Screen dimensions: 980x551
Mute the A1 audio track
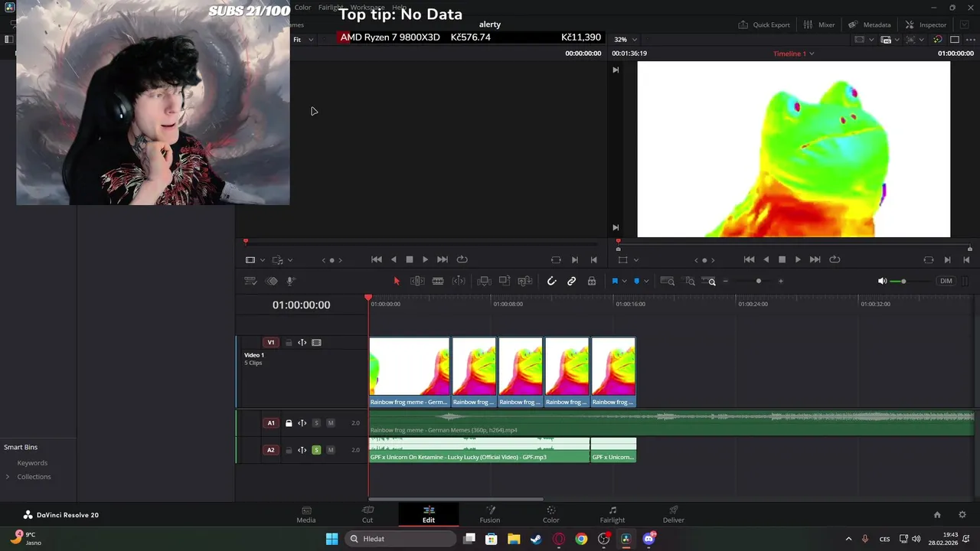[331, 423]
